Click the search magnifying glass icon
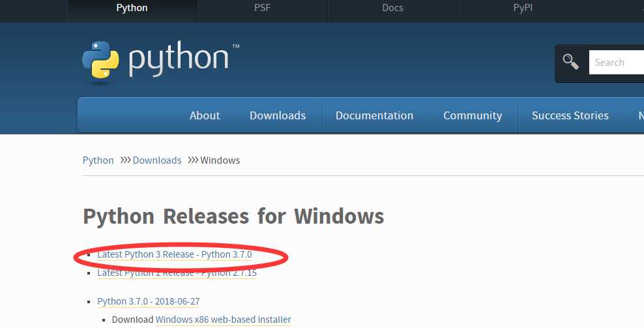644x328 pixels. (570, 62)
